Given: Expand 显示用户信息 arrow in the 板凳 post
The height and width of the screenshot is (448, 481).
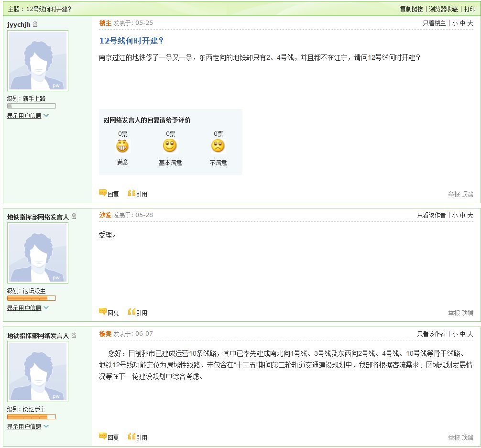Looking at the screenshot, I should 46,426.
